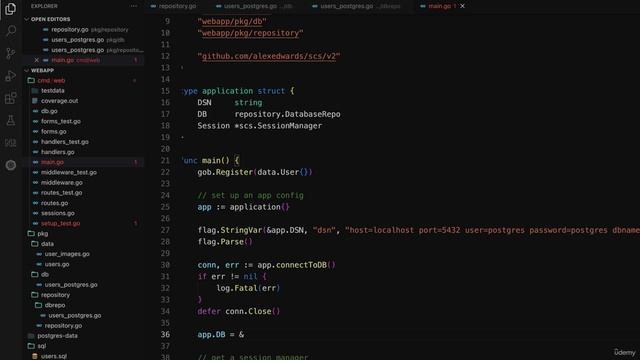Viewport: 640px width, 360px height.
Task: Open forms.go file
Action: pyautogui.click(x=53, y=131)
